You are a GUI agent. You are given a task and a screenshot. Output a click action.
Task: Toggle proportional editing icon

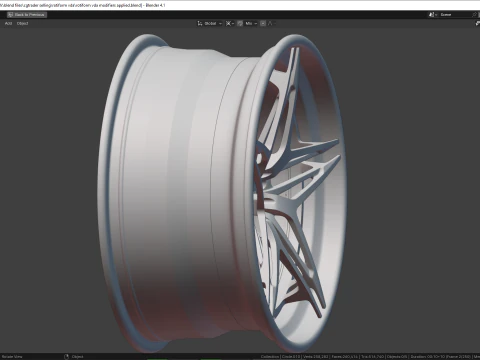tap(263, 23)
